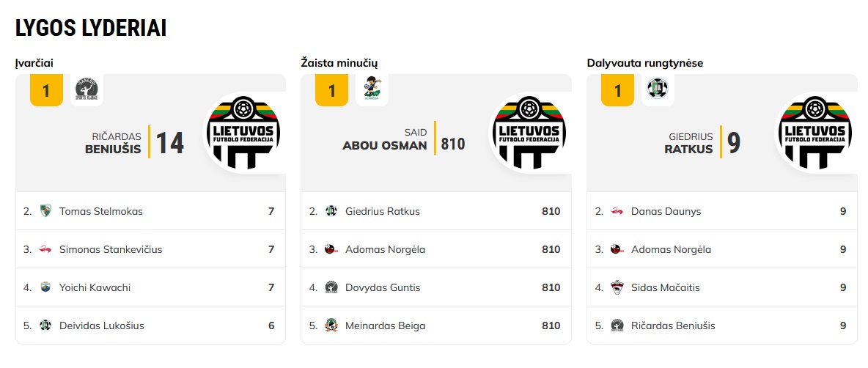Click the club crest above Giedrius Ratkus's leader card
Screen dimensions: 868x368
pyautogui.click(x=658, y=89)
